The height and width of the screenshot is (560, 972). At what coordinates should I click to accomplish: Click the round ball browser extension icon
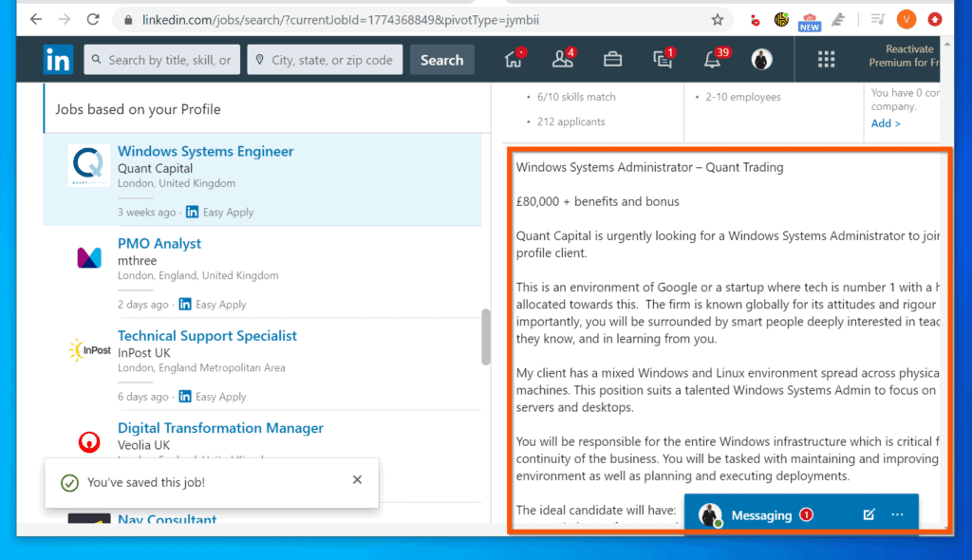point(781,20)
